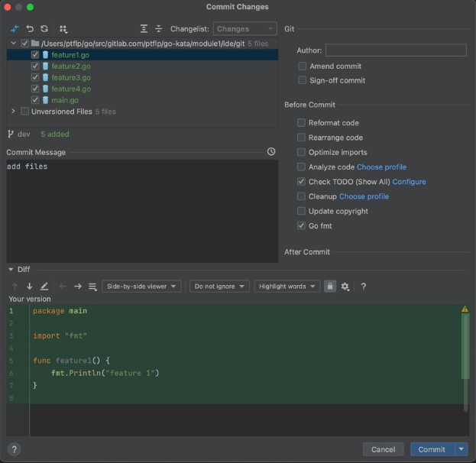476x463 pixels.
Task: Click the Author input field
Action: (x=395, y=50)
